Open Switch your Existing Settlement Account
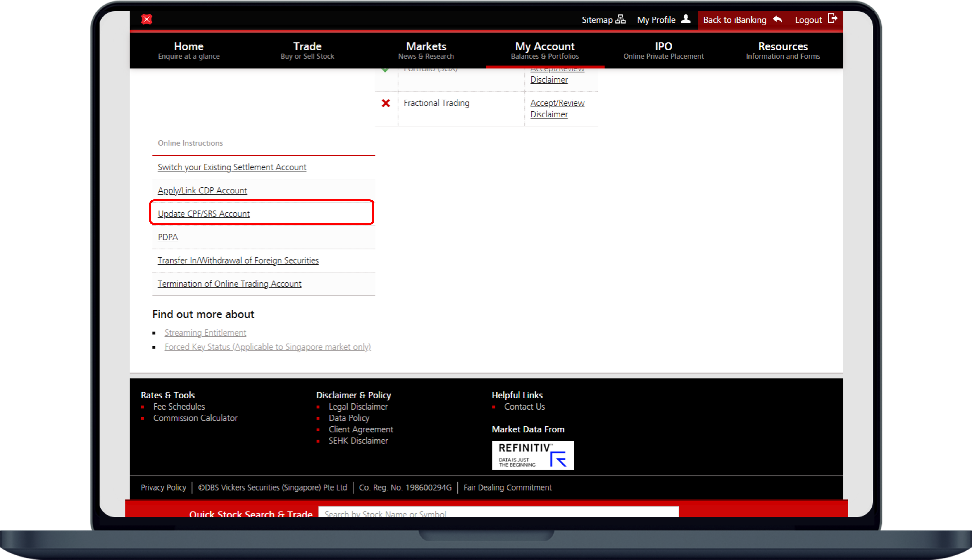This screenshot has width=972, height=560. (x=232, y=167)
